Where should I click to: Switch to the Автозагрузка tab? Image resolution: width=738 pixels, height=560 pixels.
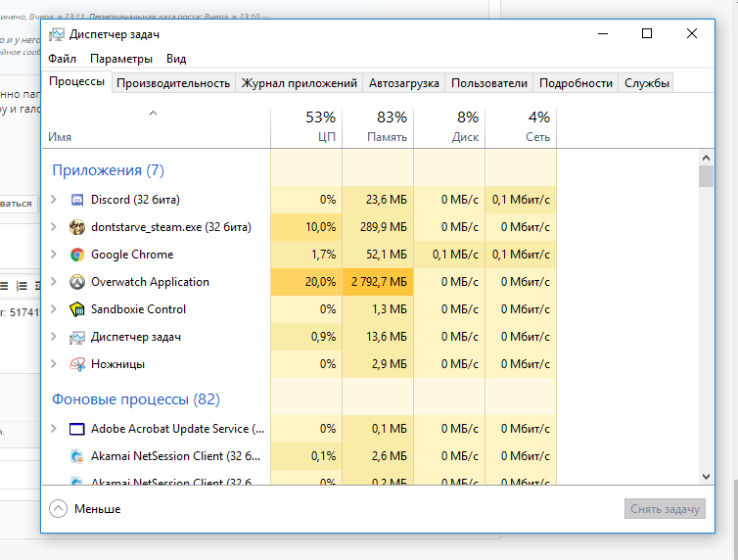[404, 83]
